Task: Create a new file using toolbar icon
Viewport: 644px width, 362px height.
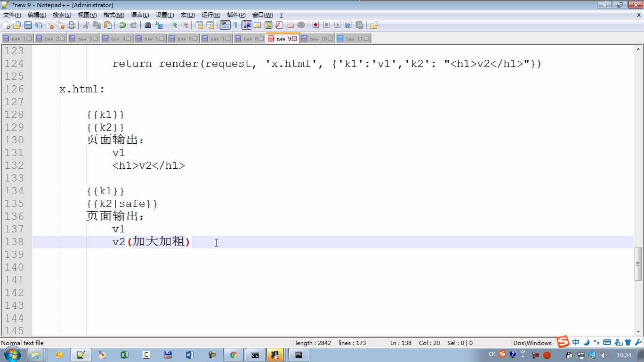Action: (7, 25)
